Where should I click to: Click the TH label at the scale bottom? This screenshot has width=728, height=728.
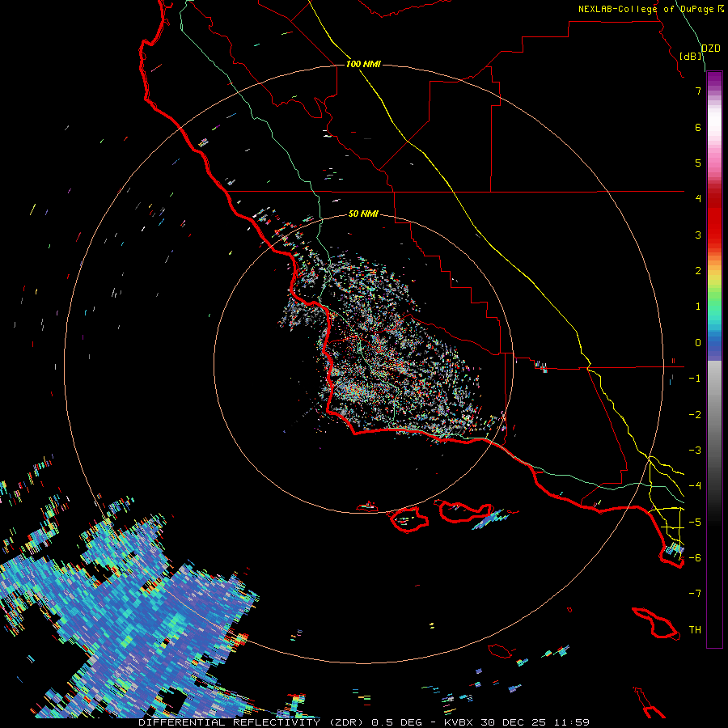[x=695, y=630]
